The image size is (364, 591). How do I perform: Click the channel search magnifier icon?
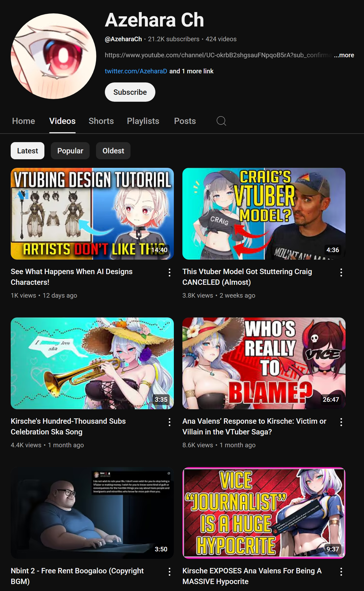point(221,121)
